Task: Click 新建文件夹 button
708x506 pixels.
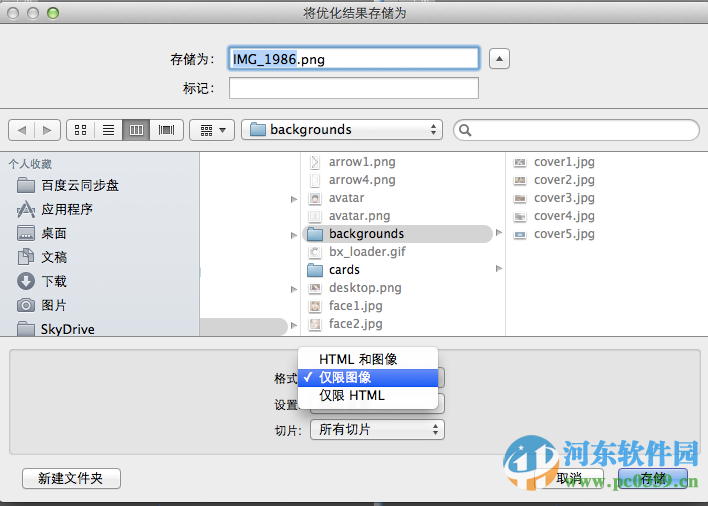Action: point(71,478)
